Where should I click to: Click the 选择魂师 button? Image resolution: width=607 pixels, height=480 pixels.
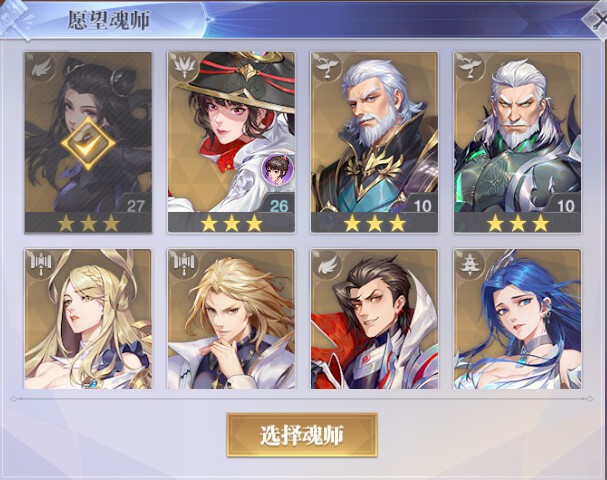302,435
